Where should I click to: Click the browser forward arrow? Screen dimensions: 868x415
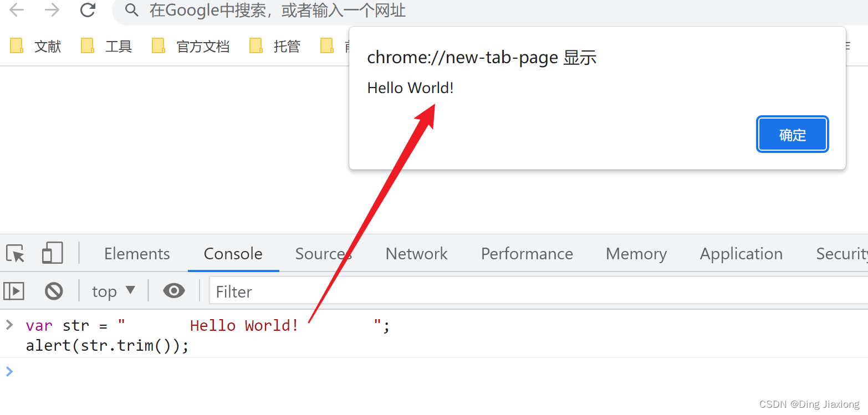point(52,10)
